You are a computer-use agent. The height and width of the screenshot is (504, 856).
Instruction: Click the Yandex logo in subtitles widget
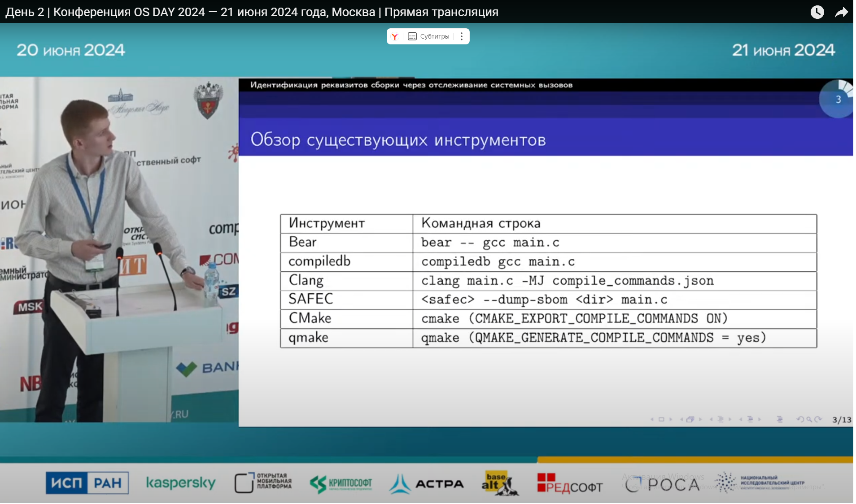coord(394,37)
